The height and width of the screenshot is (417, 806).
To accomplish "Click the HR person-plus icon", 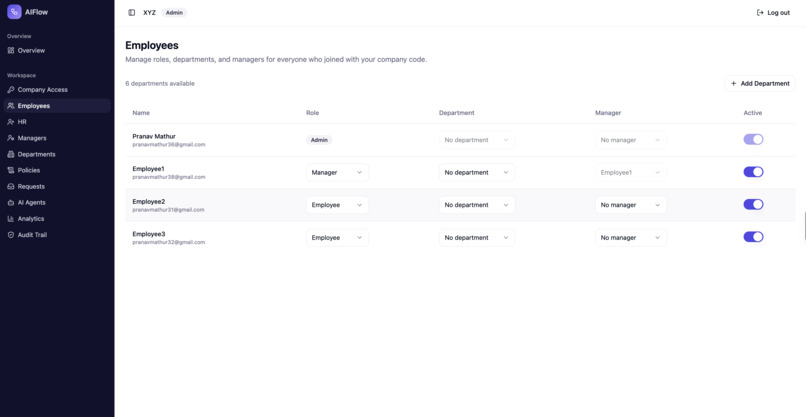I will coord(11,122).
